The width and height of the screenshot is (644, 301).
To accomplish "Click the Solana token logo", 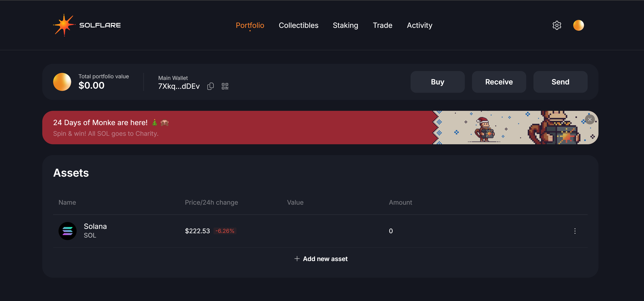I will click(68, 231).
